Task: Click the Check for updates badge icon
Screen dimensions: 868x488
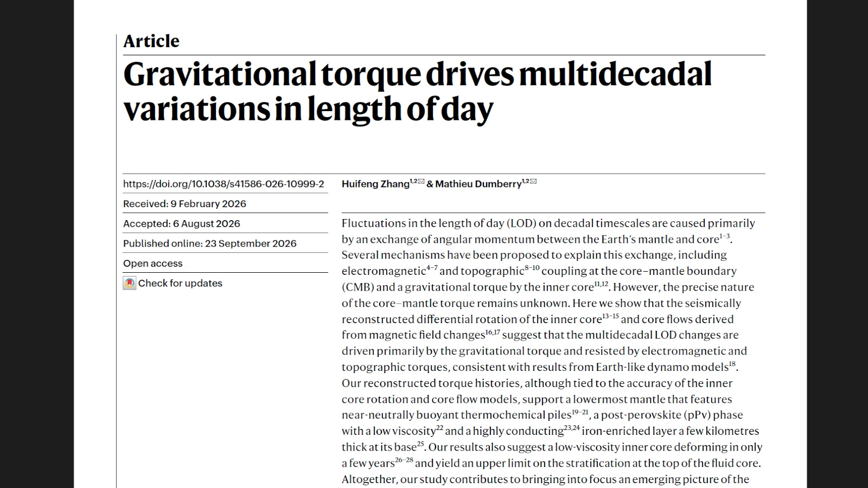Action: coord(130,283)
